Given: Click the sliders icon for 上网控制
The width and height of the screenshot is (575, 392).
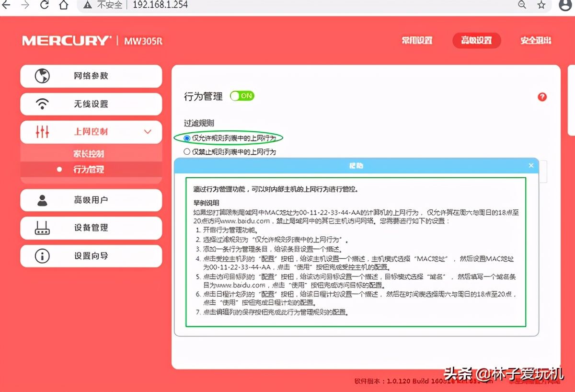Looking at the screenshot, I should click(x=42, y=131).
